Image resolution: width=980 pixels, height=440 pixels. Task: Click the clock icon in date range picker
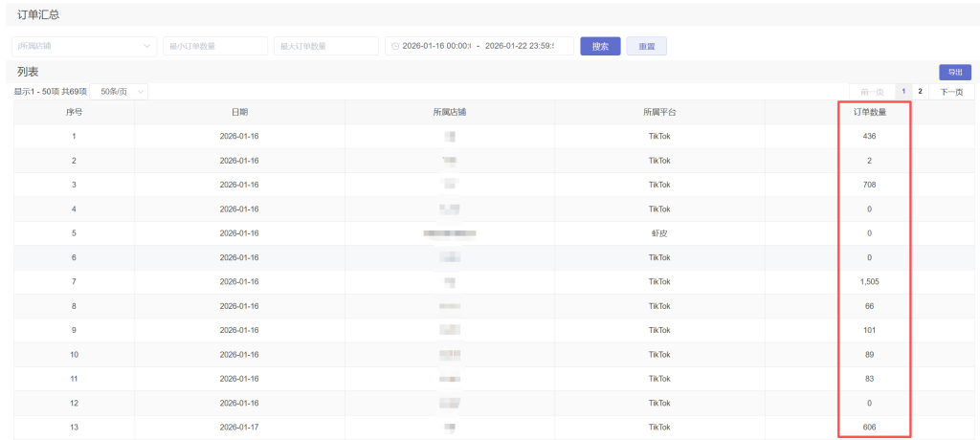(x=395, y=46)
